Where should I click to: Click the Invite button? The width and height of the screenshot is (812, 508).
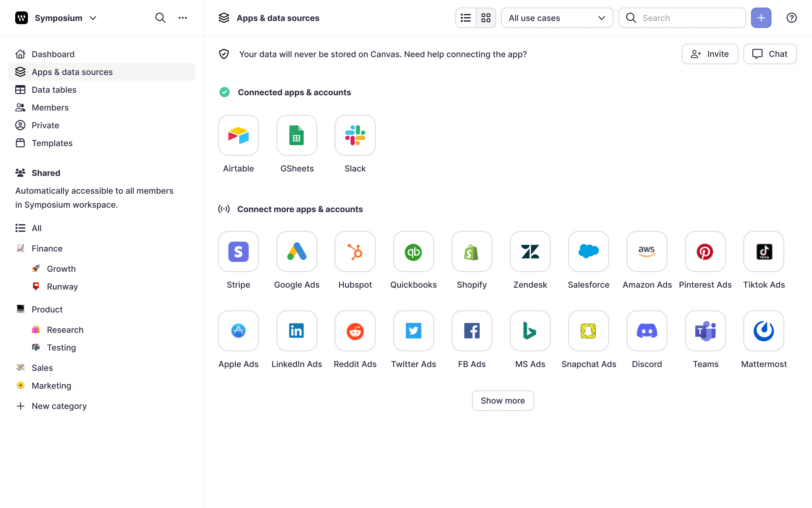coord(710,54)
